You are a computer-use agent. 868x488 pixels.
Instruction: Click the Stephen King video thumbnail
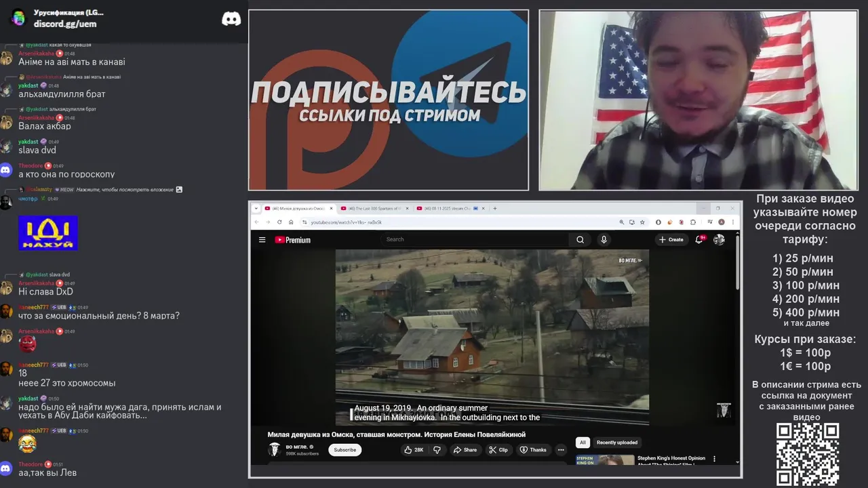(605, 460)
